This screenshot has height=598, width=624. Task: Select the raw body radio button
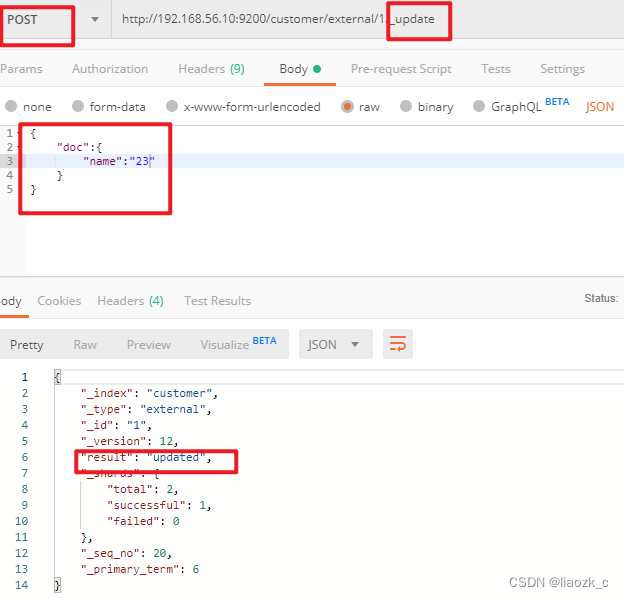click(x=347, y=106)
